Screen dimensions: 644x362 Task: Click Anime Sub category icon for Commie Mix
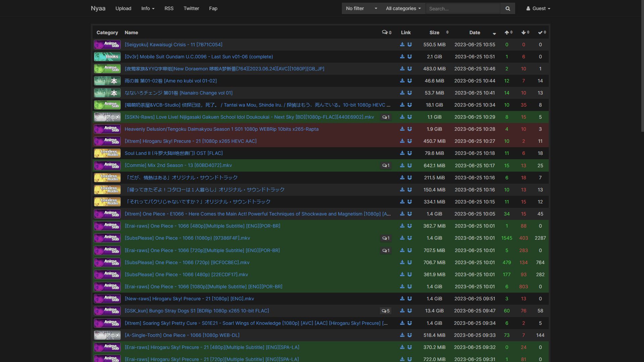tap(107, 166)
